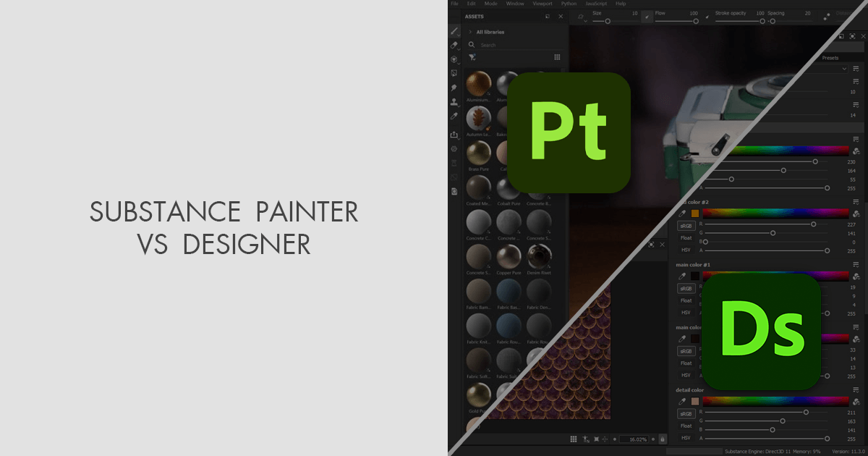Open the Viewport menu
The width and height of the screenshot is (868, 456).
[542, 4]
